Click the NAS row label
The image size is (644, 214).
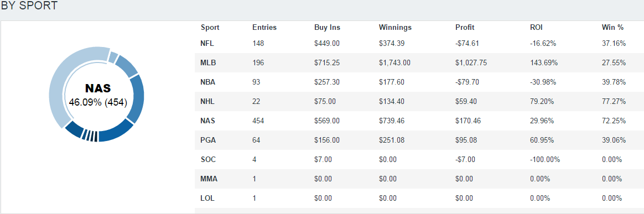[208, 121]
